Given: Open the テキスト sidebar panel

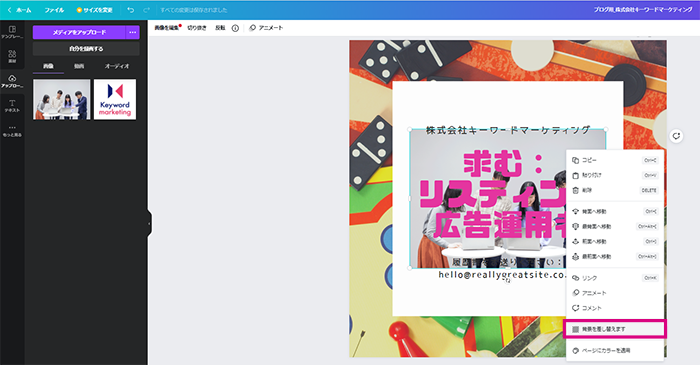Looking at the screenshot, I should click(12, 106).
